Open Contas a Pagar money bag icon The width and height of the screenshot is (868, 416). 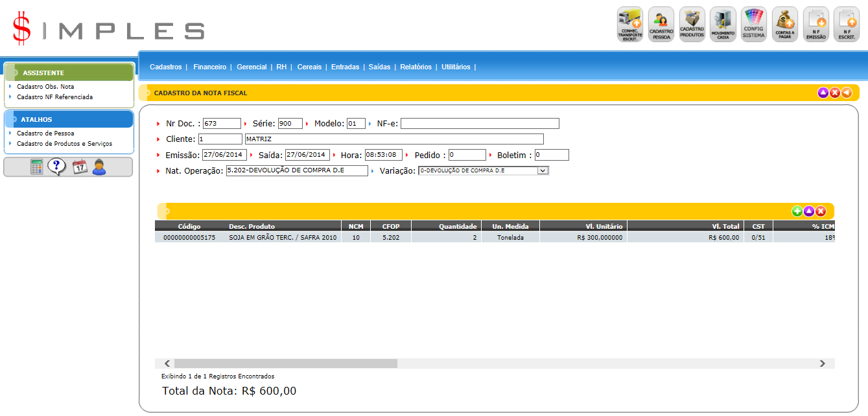pyautogui.click(x=784, y=25)
